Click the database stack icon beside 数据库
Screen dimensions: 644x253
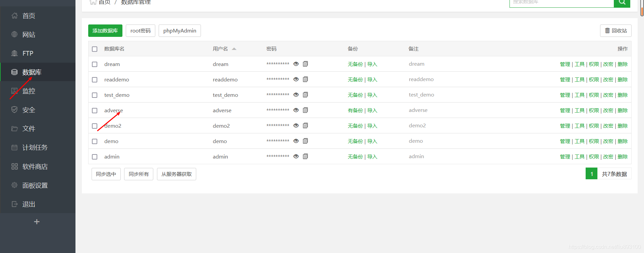pyautogui.click(x=14, y=72)
